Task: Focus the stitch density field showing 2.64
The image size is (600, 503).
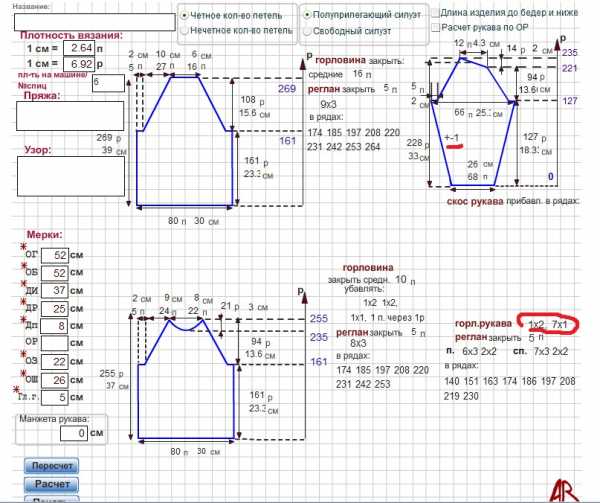Action: 79,47
